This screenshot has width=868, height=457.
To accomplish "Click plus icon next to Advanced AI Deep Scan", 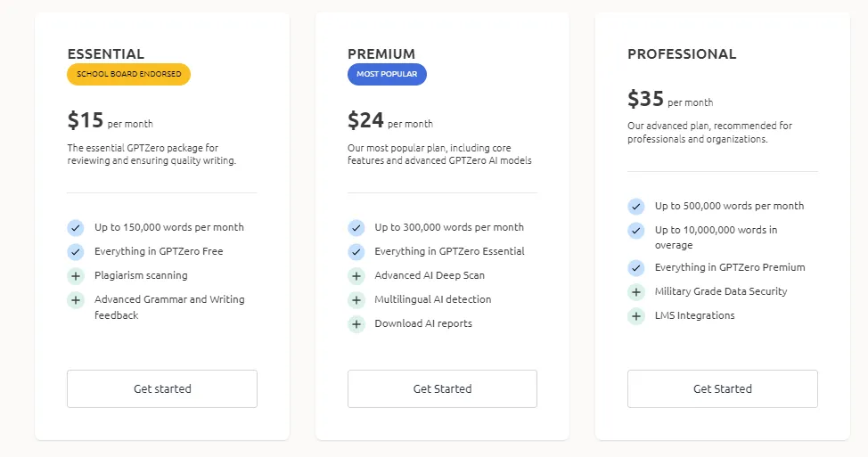I will click(x=356, y=276).
